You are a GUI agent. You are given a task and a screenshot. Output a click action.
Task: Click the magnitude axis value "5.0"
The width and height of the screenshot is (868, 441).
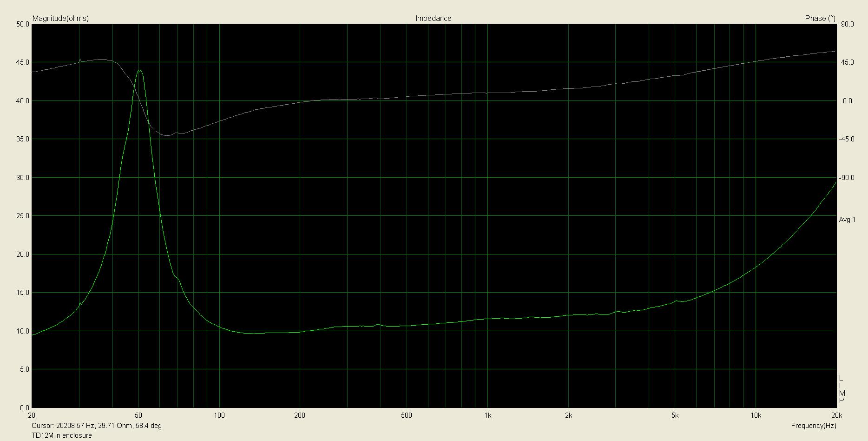tap(25, 369)
